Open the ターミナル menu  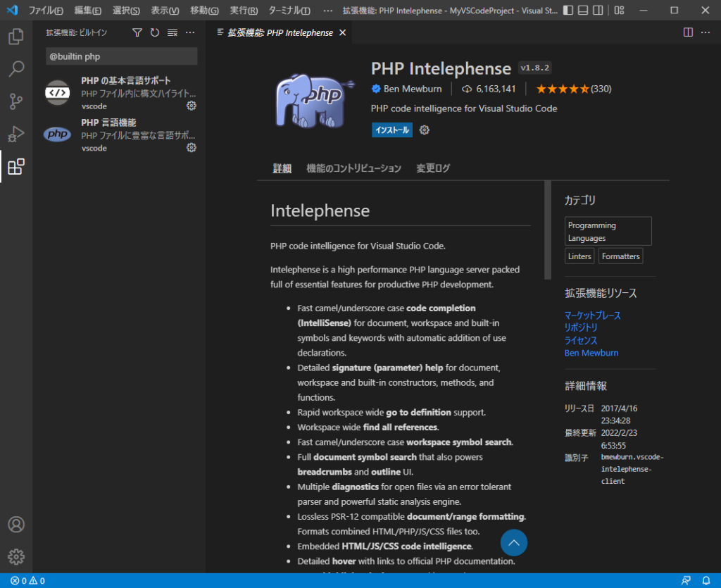point(289,11)
